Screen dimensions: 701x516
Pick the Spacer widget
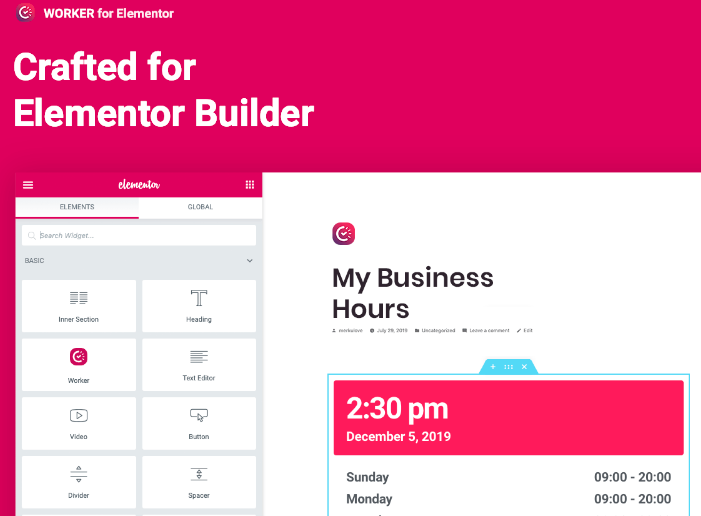[198, 480]
